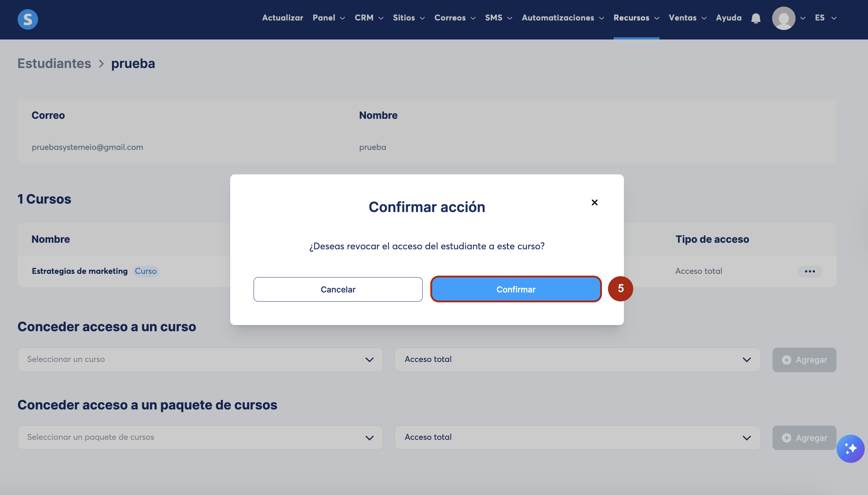
Task: Click the red step 5 badge
Action: pyautogui.click(x=621, y=288)
